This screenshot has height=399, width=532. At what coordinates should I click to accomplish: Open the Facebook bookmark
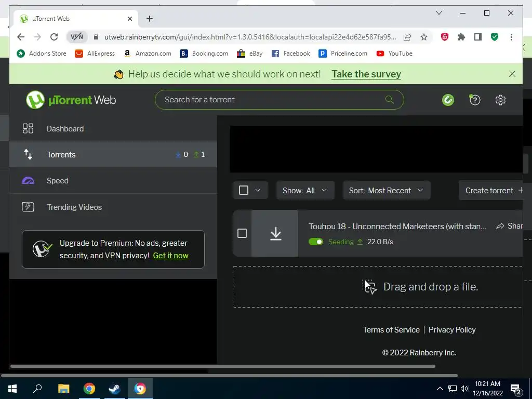click(x=291, y=54)
